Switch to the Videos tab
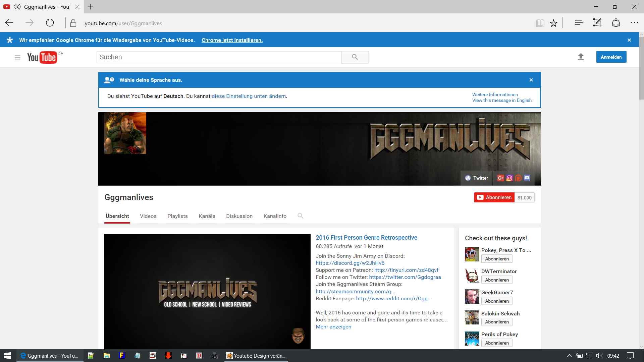Screen dimensions: 644x362 pos(148,216)
